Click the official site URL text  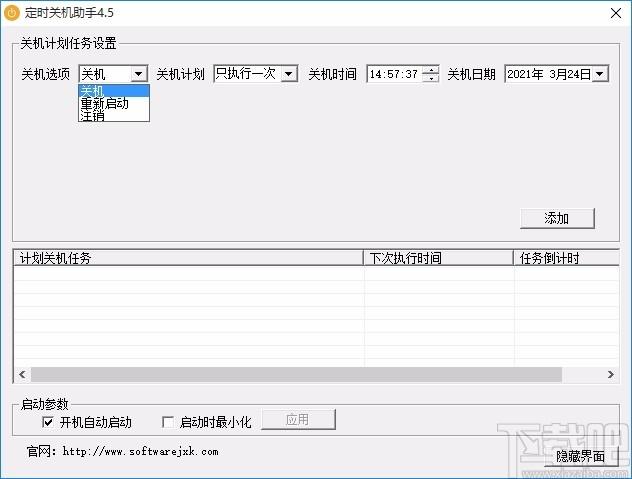(141, 452)
